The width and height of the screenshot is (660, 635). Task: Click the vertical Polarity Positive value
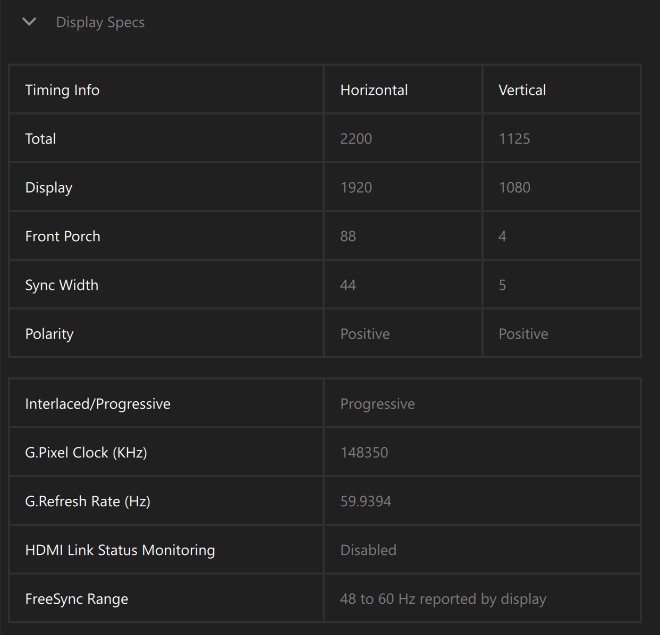click(x=523, y=334)
